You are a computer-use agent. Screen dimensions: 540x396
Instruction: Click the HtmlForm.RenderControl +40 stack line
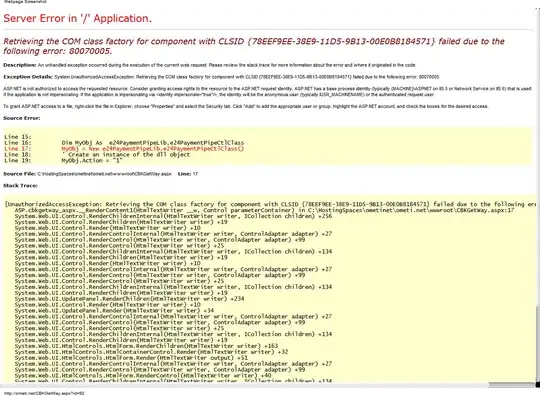(x=143, y=375)
